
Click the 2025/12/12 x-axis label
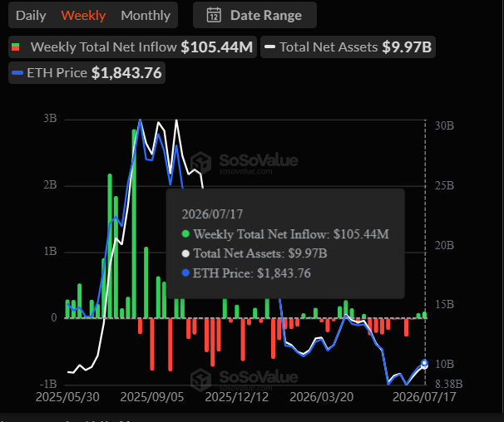[237, 397]
